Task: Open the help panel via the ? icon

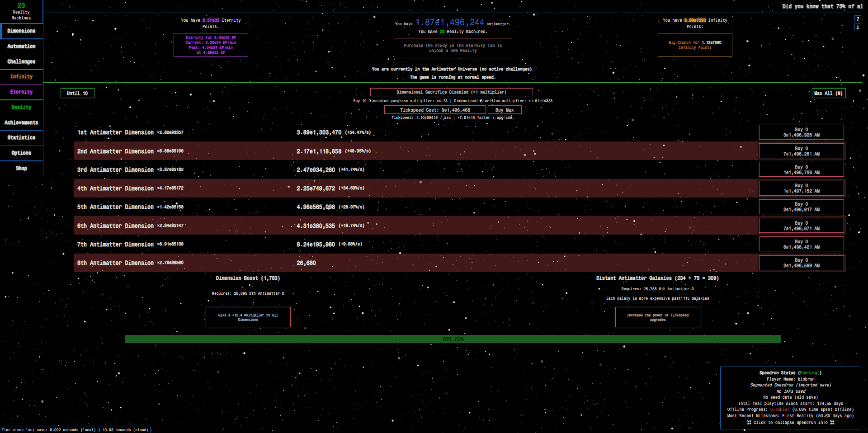Action: (857, 18)
